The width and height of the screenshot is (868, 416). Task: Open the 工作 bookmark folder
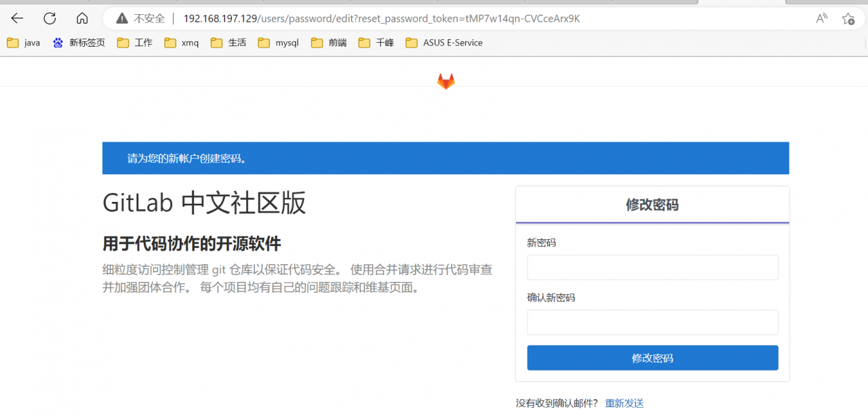135,43
